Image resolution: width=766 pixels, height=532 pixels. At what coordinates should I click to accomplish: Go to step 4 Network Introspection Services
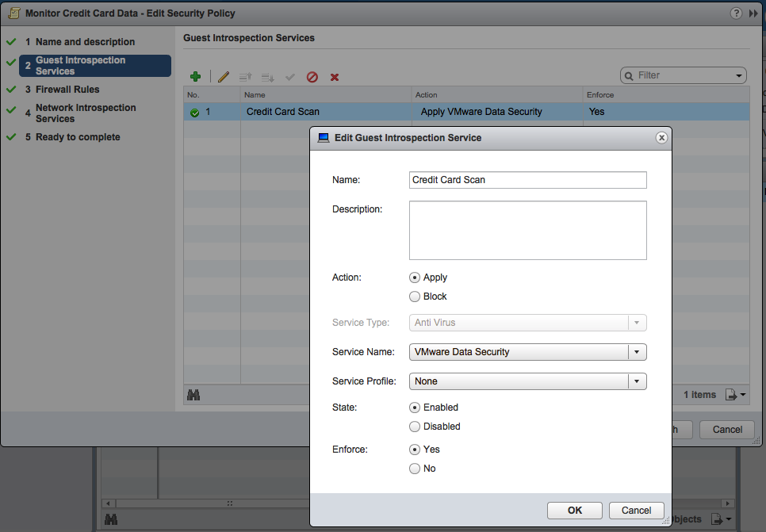point(86,113)
